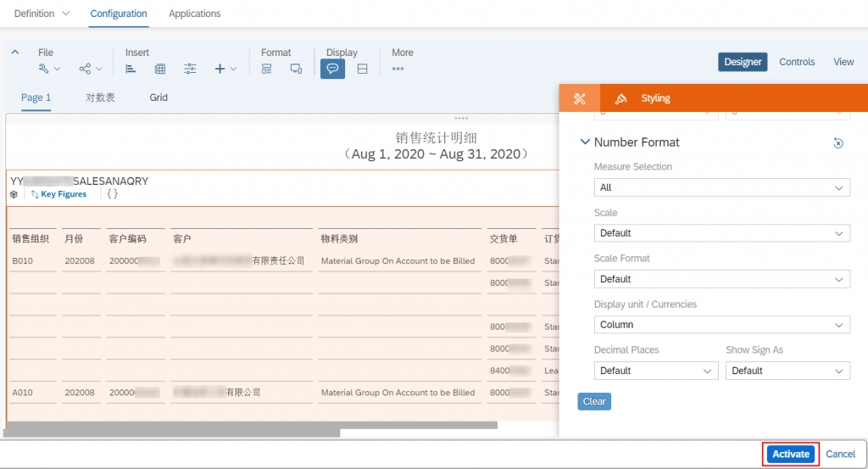Open Display unit / Currencies dropdown

pyautogui.click(x=722, y=325)
